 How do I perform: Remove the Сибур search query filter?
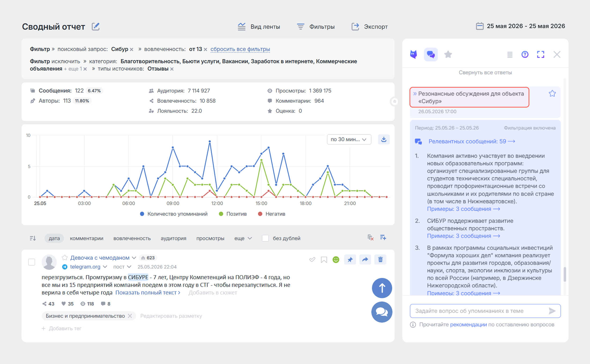point(132,49)
